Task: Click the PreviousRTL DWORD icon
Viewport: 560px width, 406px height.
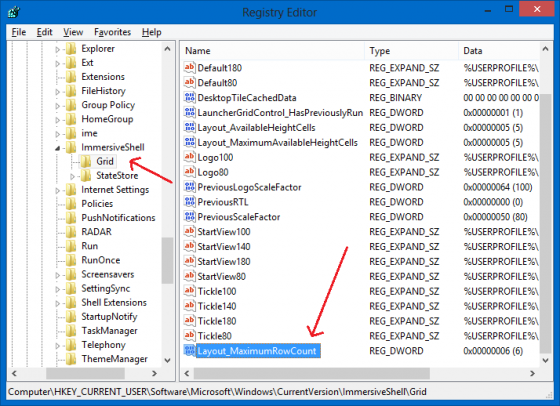Action: 189,202
